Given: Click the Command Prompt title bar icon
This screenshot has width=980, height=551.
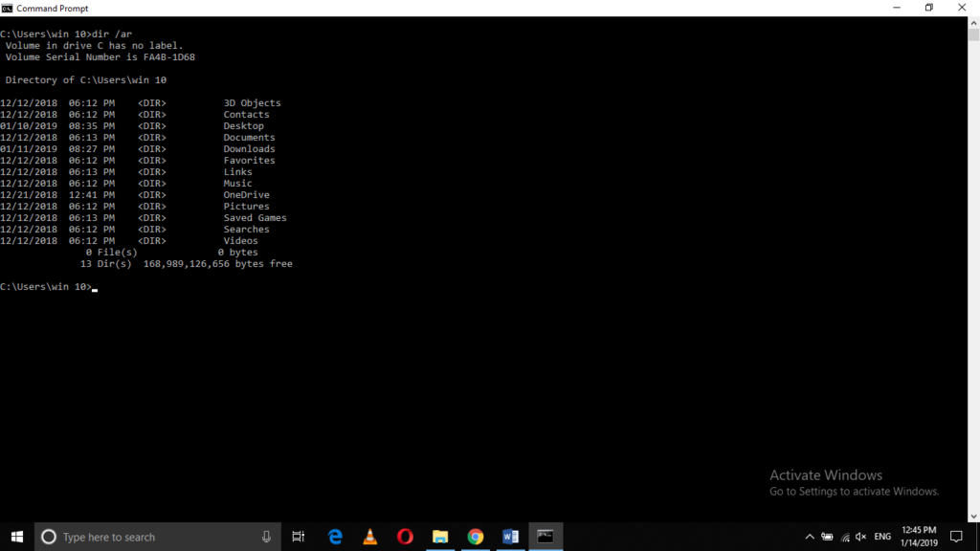Looking at the screenshot, I should click(8, 8).
